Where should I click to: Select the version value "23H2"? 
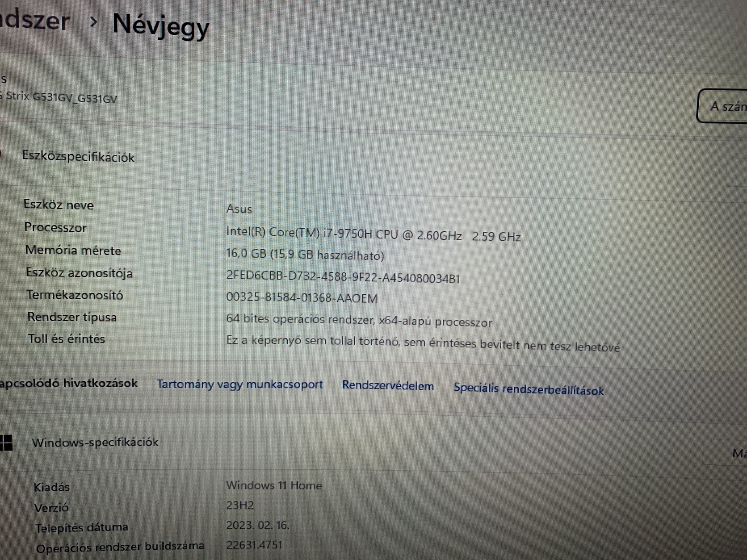click(240, 506)
